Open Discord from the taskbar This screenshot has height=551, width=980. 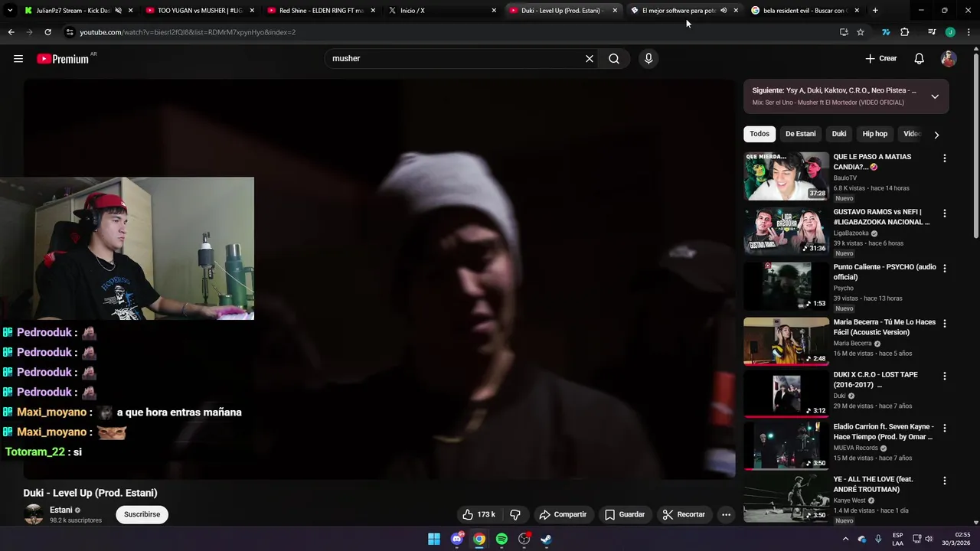tap(457, 539)
